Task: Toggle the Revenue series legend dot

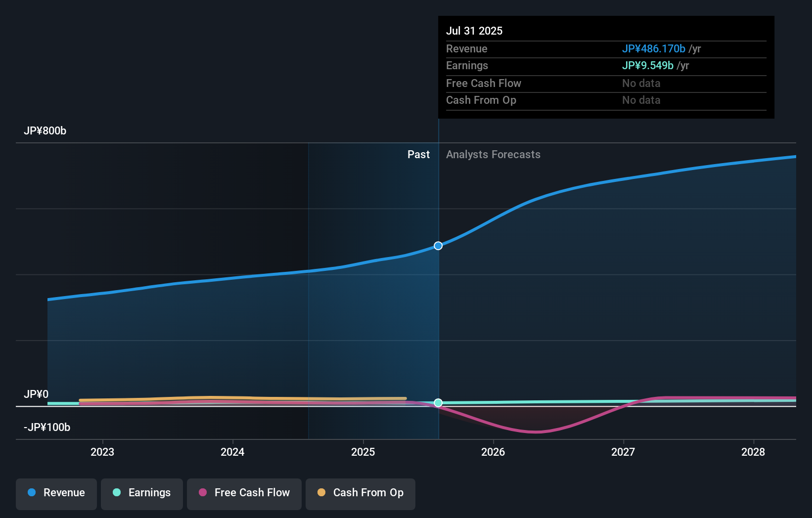Action: tap(32, 493)
